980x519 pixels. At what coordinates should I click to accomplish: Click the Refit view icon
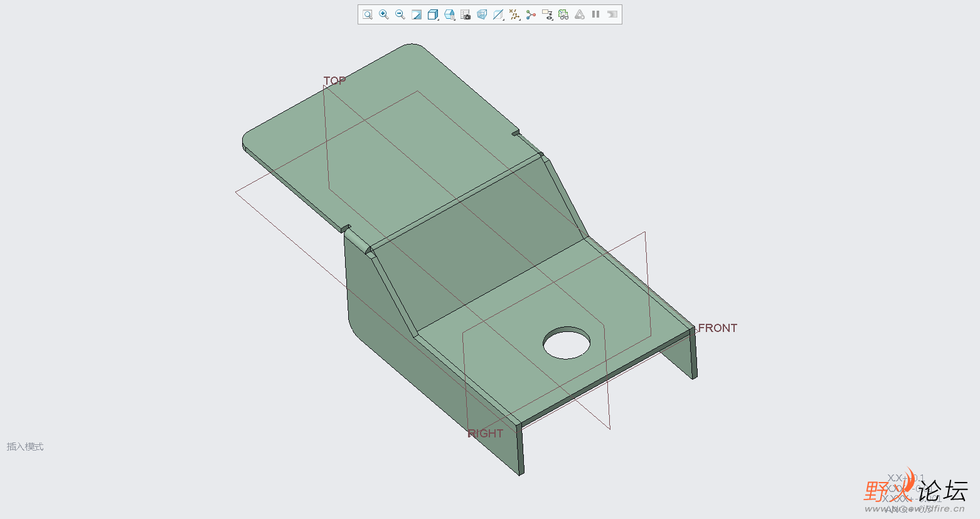[x=368, y=14]
